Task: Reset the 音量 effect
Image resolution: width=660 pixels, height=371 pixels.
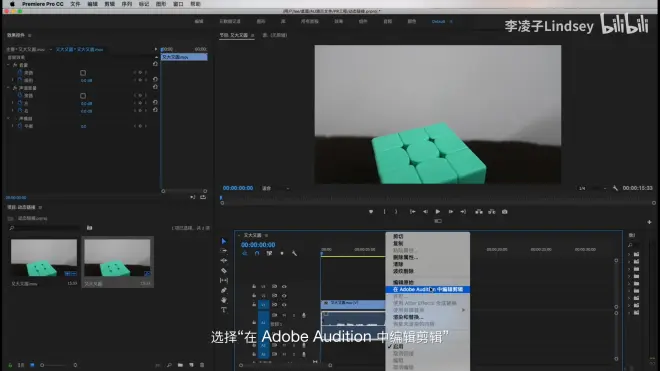Action: 155,64
